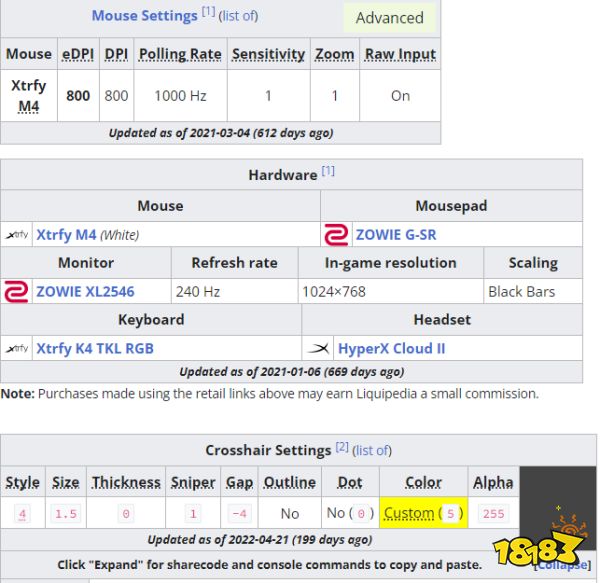Click the Black Bars scaling cell
The width and height of the screenshot is (600, 583).
pos(533,292)
